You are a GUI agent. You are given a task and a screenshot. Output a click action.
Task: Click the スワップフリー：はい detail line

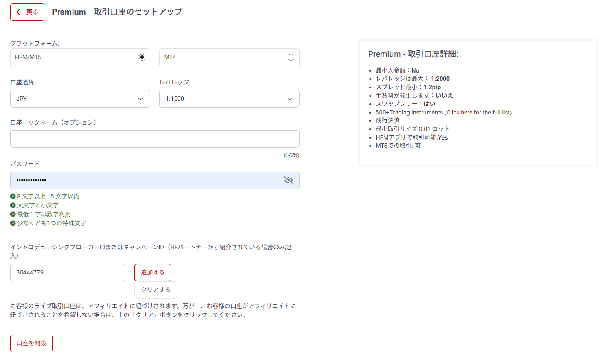[405, 104]
